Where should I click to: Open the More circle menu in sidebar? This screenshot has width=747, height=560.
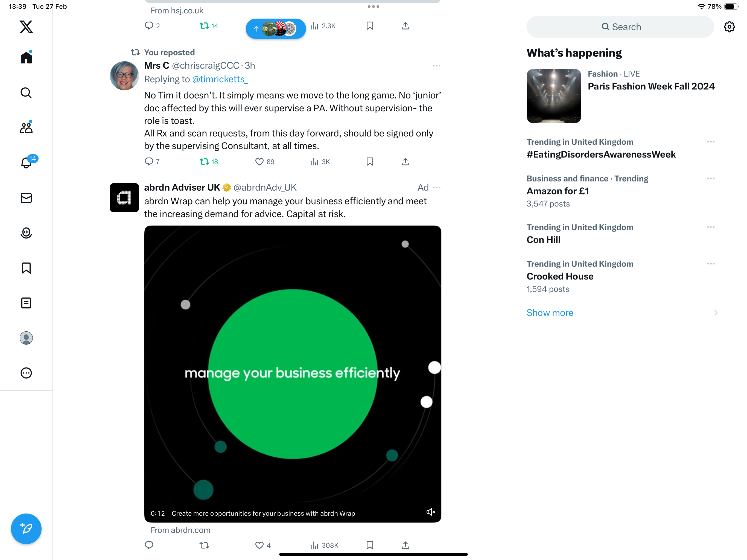pyautogui.click(x=26, y=373)
